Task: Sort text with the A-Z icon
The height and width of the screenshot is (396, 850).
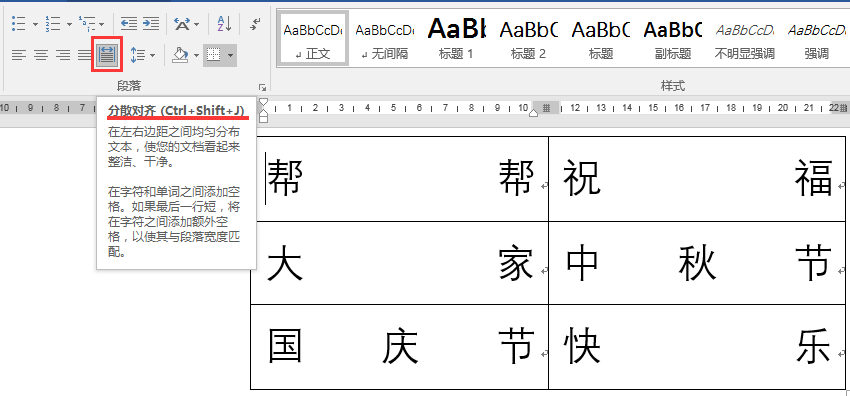Action: coord(224,23)
